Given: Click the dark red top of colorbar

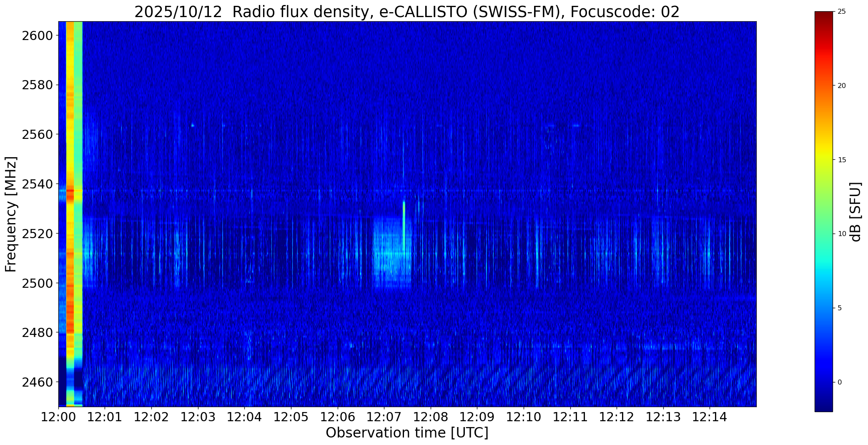Looking at the screenshot, I should [x=823, y=19].
